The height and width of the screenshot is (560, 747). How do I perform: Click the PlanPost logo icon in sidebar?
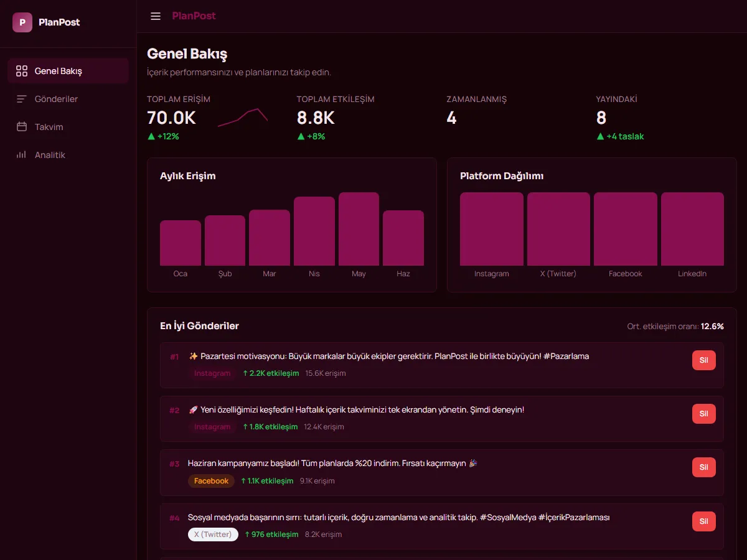point(22,22)
